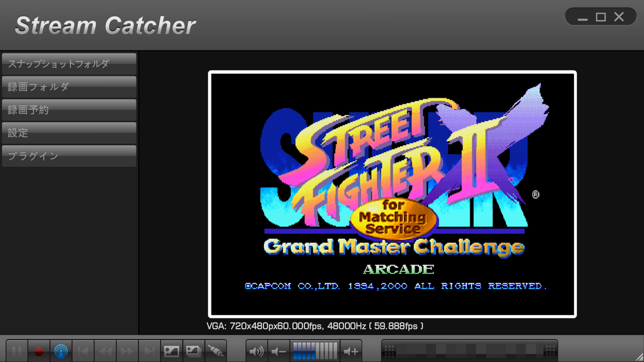The width and height of the screenshot is (644, 362).
Task: Enable live broadcasting with the antenna icon
Action: [61, 350]
